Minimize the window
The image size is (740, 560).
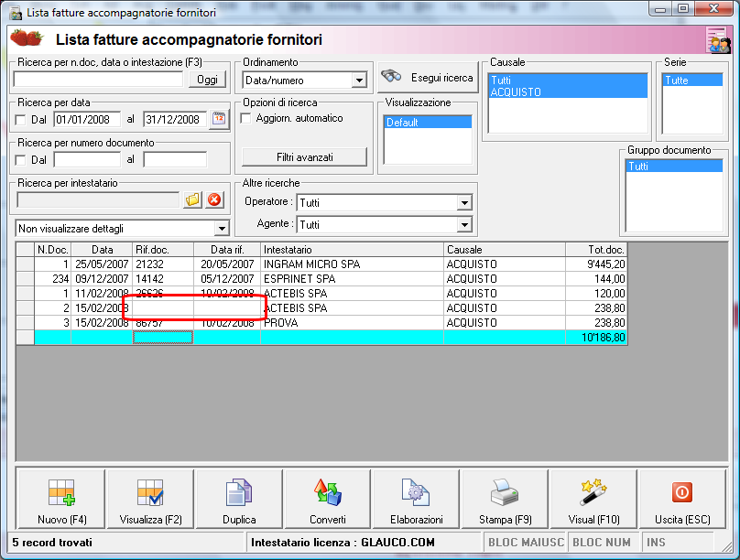pyautogui.click(x=660, y=9)
